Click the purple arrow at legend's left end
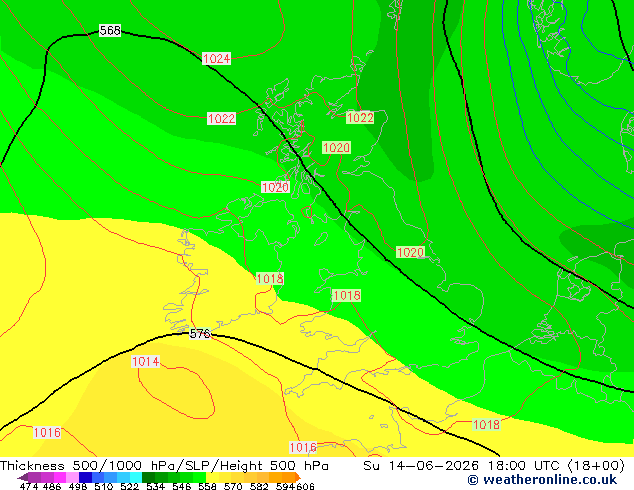 click(x=22, y=477)
